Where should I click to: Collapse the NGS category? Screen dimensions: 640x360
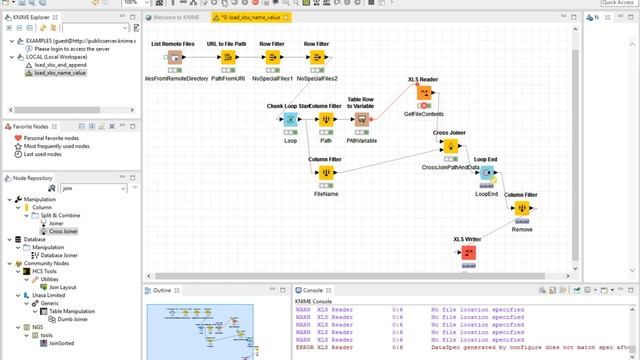[18, 327]
